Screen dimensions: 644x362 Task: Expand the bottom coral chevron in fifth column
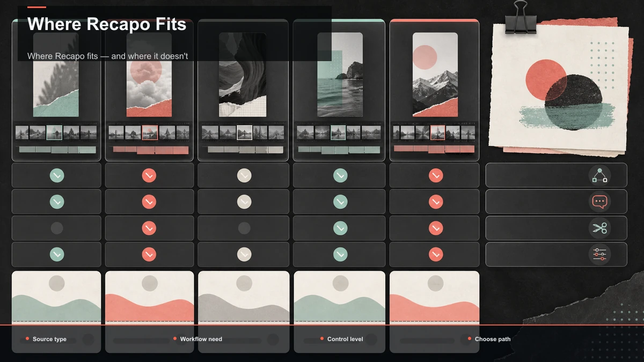pos(436,254)
